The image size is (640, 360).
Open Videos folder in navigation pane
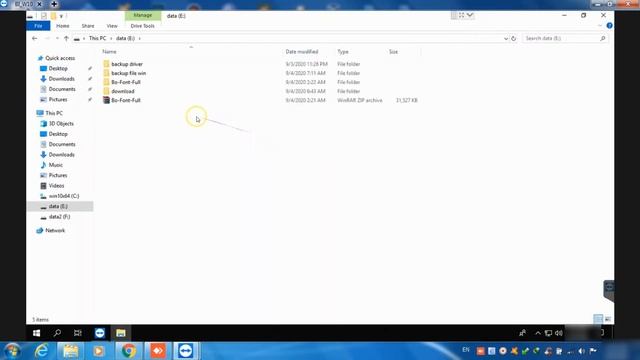coord(56,186)
